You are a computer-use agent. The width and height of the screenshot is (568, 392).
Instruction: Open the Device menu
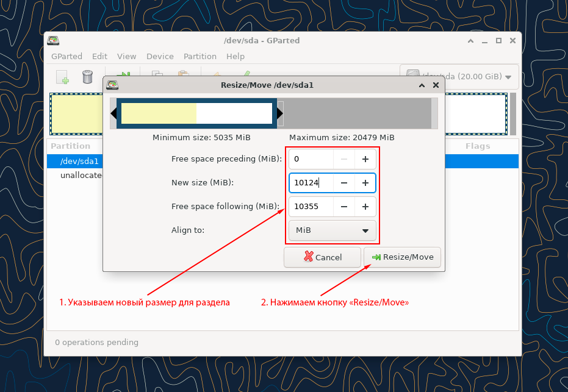click(x=160, y=57)
